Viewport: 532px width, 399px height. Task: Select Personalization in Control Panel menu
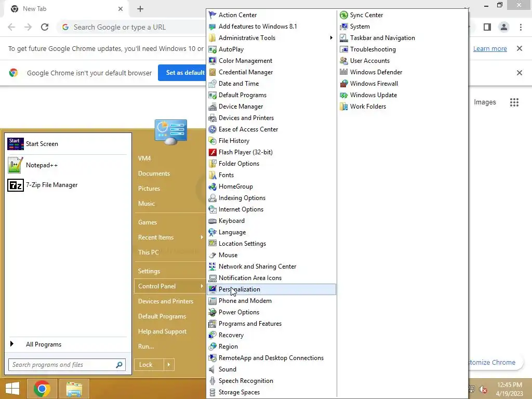click(x=271, y=289)
